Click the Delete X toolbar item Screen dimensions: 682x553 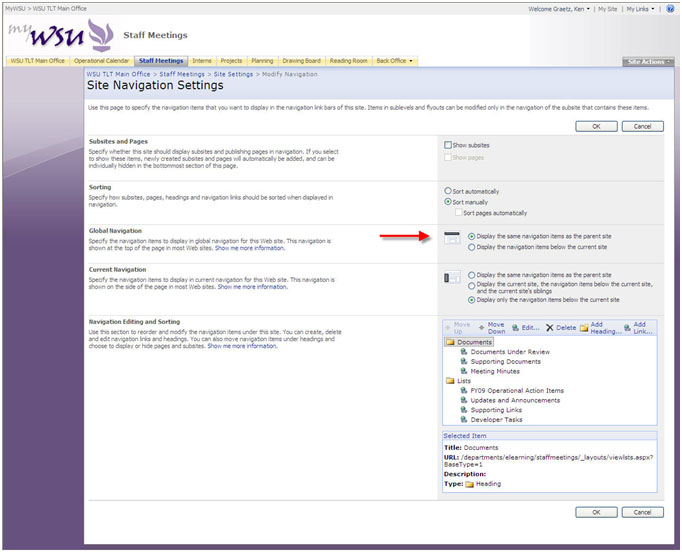(x=561, y=328)
